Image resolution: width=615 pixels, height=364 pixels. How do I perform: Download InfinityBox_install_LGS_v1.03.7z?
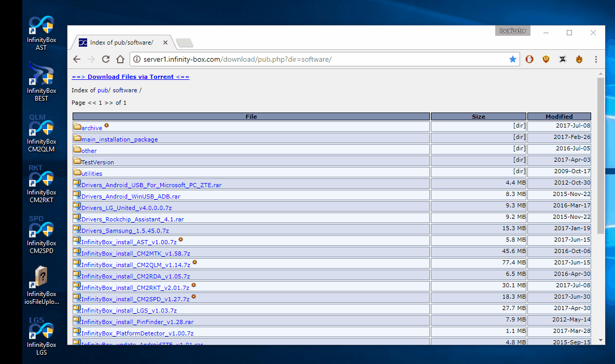pos(129,310)
